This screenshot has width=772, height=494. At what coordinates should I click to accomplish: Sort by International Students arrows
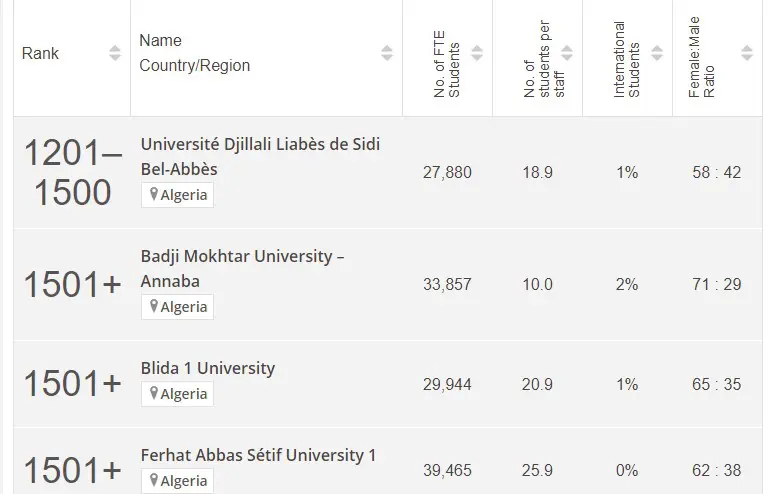click(x=657, y=53)
